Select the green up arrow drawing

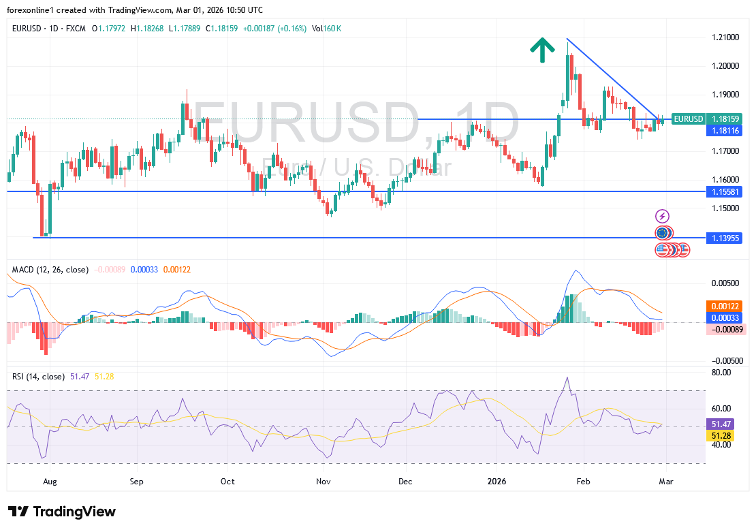coord(542,50)
